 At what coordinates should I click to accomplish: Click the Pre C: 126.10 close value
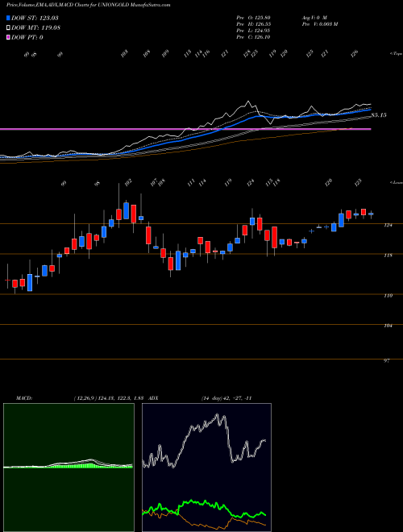click(253, 37)
